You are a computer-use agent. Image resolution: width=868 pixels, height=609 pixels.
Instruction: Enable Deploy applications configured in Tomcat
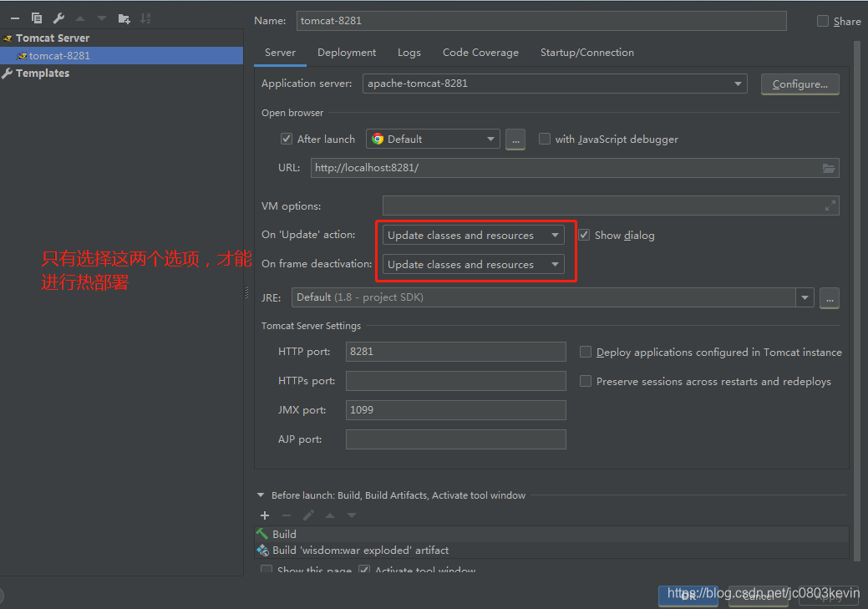point(585,352)
